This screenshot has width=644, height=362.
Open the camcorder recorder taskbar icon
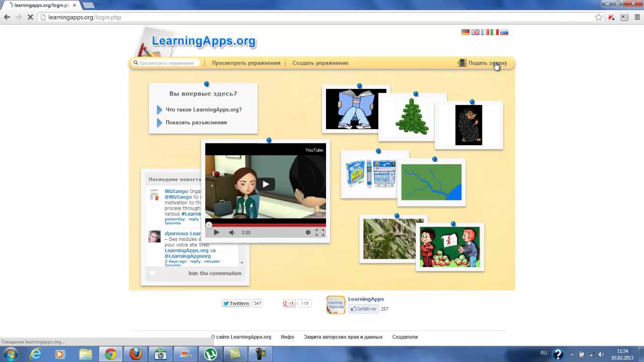tap(260, 354)
